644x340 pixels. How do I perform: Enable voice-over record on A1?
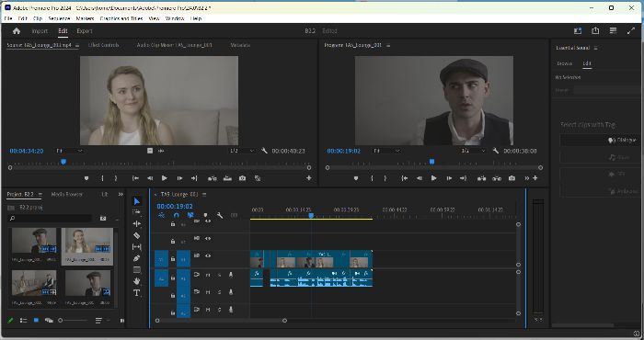(x=231, y=275)
